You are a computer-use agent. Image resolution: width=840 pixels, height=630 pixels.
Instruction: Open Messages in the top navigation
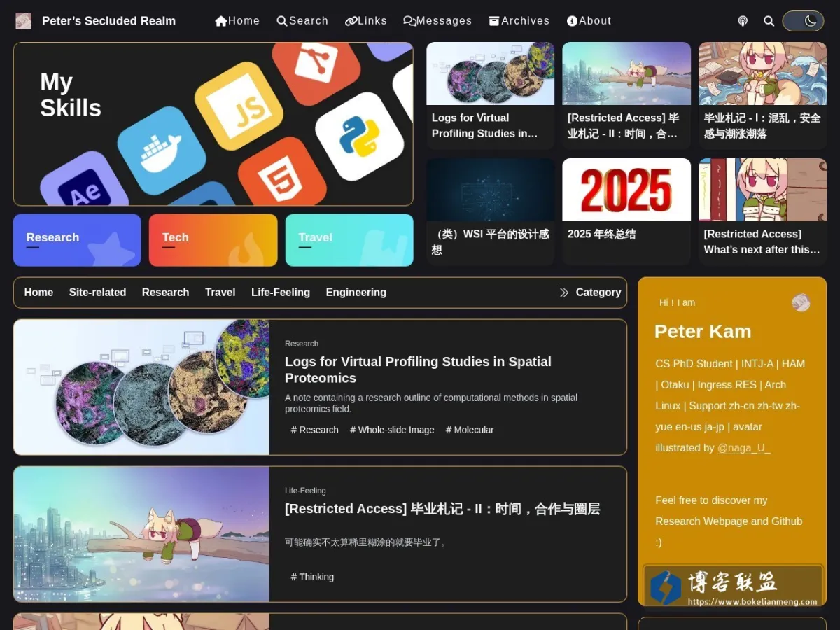(437, 21)
